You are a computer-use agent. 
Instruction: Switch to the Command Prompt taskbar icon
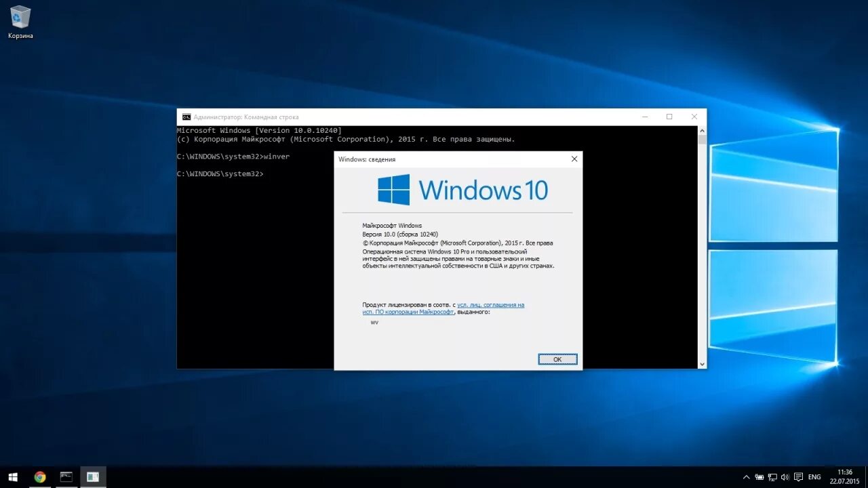[66, 476]
